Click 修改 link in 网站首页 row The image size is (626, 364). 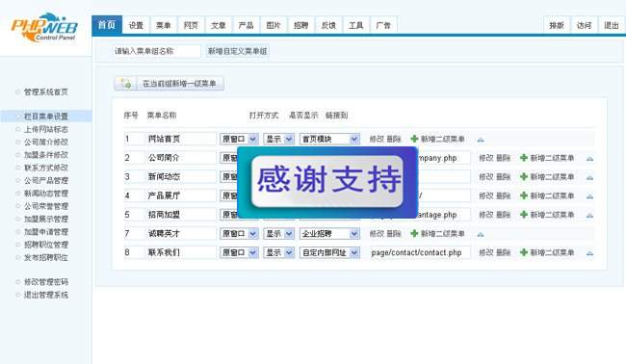point(377,139)
